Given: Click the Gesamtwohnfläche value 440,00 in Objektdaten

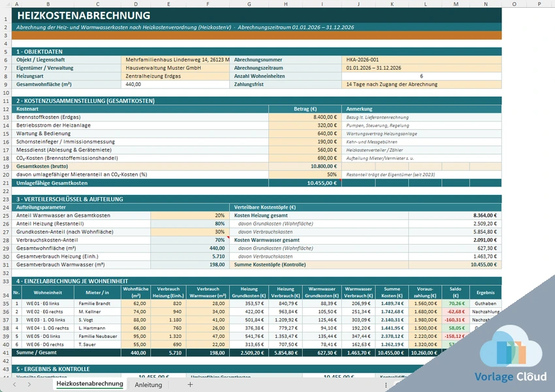Looking at the screenshot, I should [175, 84].
